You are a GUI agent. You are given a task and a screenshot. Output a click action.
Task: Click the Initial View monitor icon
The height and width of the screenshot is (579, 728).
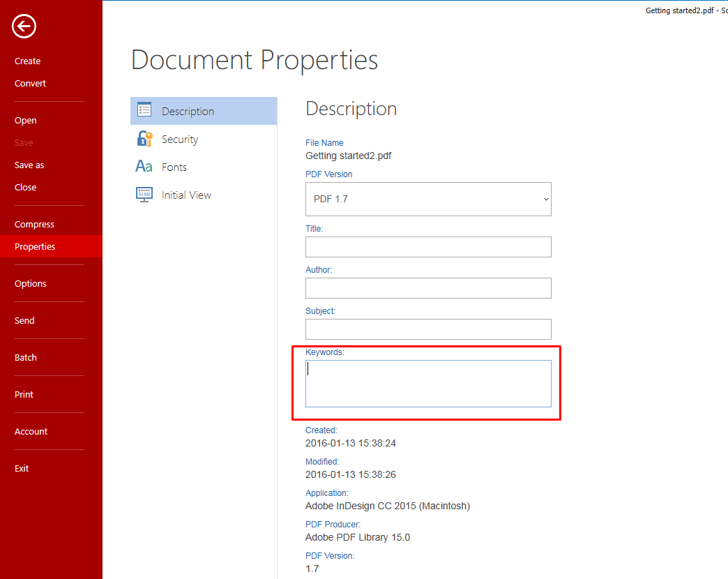tap(144, 195)
